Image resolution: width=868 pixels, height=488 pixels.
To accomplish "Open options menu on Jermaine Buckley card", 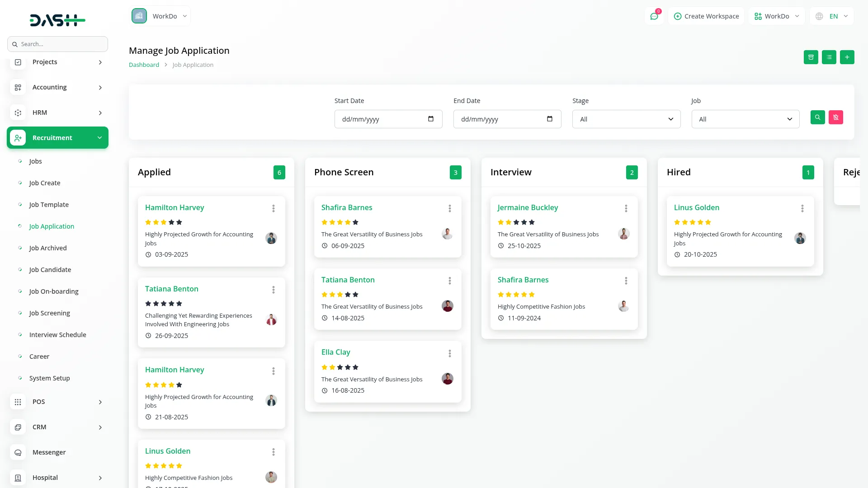I will coord(626,208).
